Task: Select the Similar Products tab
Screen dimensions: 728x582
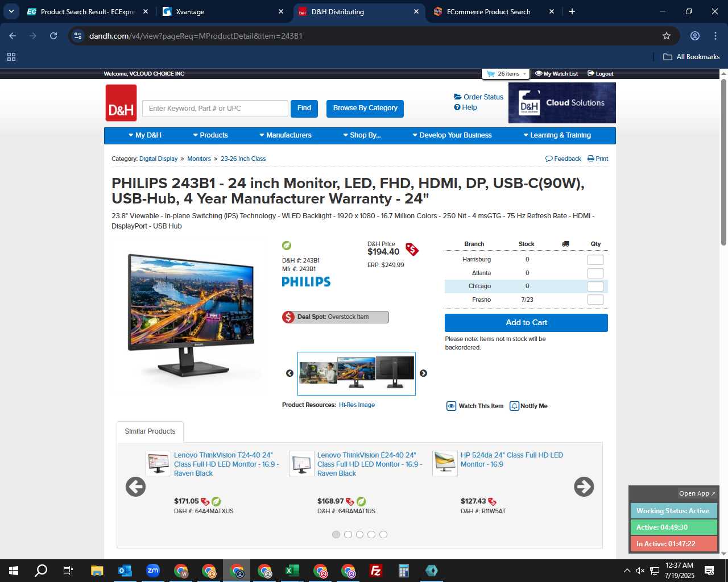Action: pyautogui.click(x=150, y=431)
